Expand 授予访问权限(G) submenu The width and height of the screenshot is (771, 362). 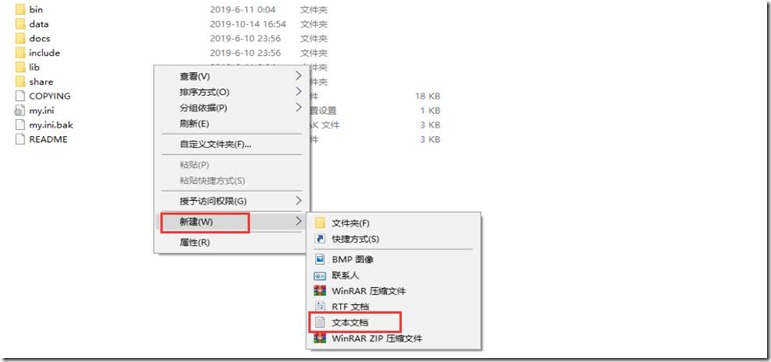(232, 201)
